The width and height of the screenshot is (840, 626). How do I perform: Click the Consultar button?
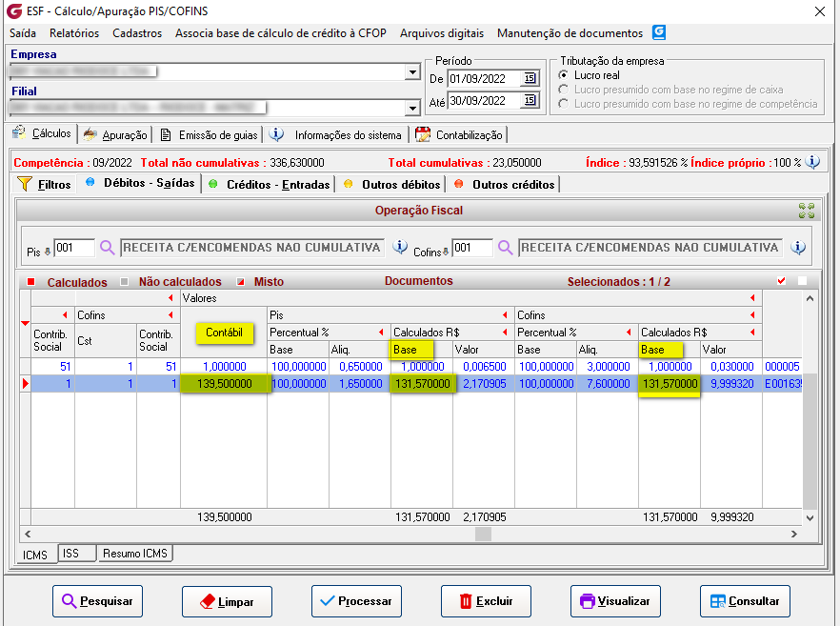pos(745,601)
